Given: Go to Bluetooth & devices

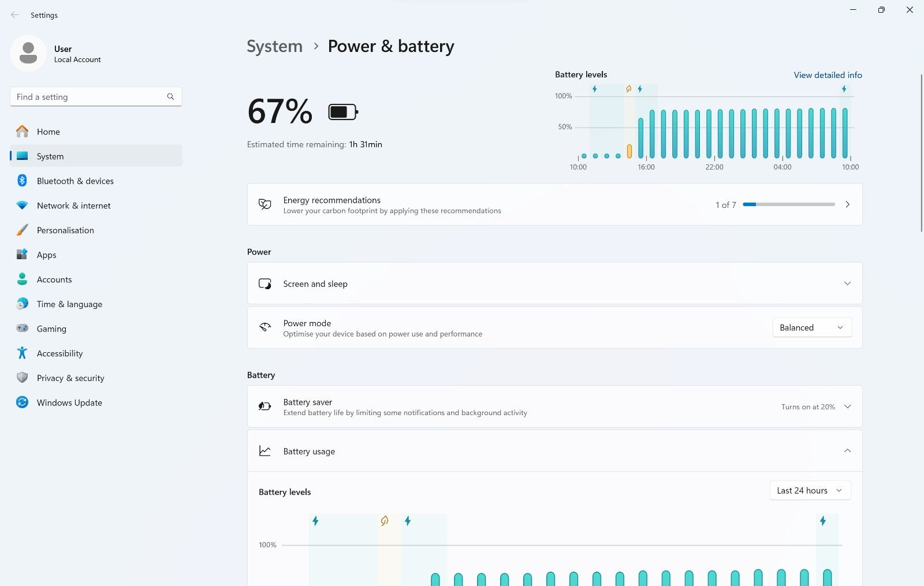Looking at the screenshot, I should [96, 181].
